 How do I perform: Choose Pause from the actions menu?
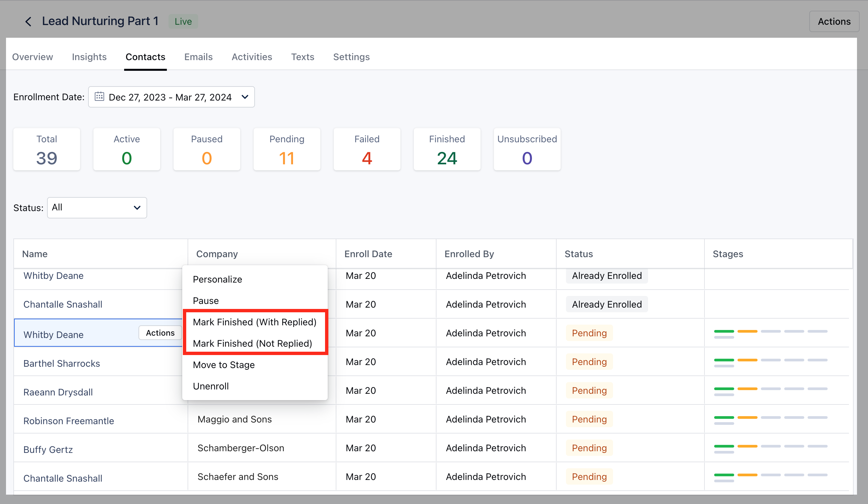(255, 301)
